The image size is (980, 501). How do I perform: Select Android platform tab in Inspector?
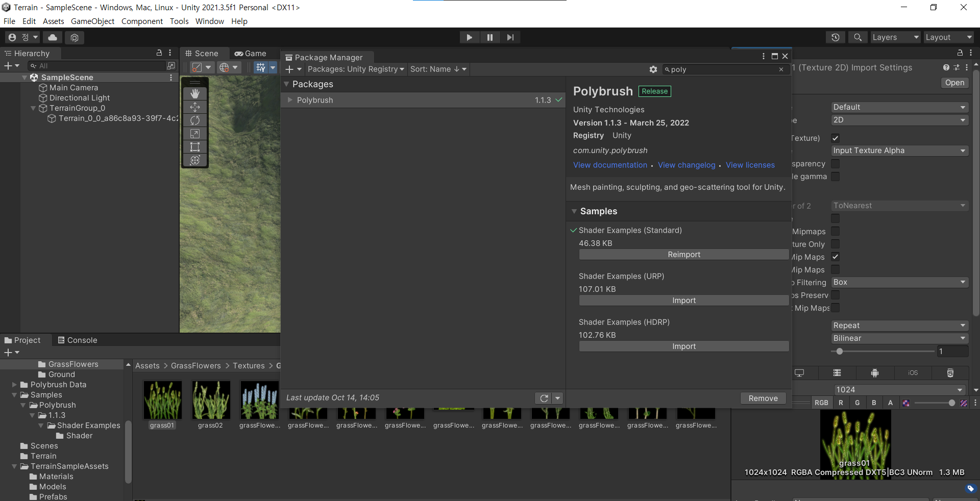click(x=875, y=373)
